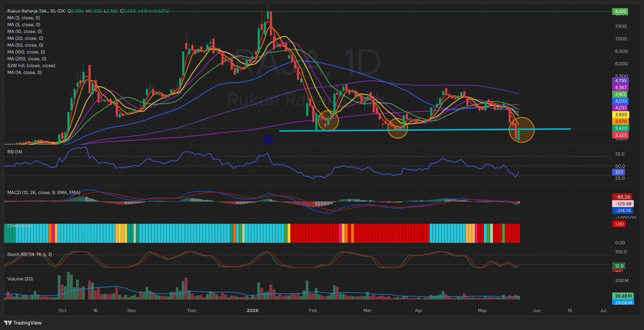
Task: Select the MA (3, close, 0) indicator legend
Action: tap(23, 18)
